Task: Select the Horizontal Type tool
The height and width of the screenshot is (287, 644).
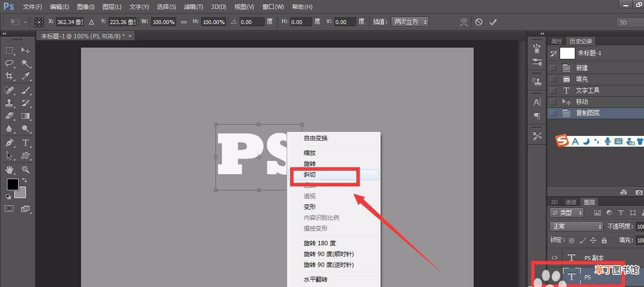Action: [x=26, y=143]
